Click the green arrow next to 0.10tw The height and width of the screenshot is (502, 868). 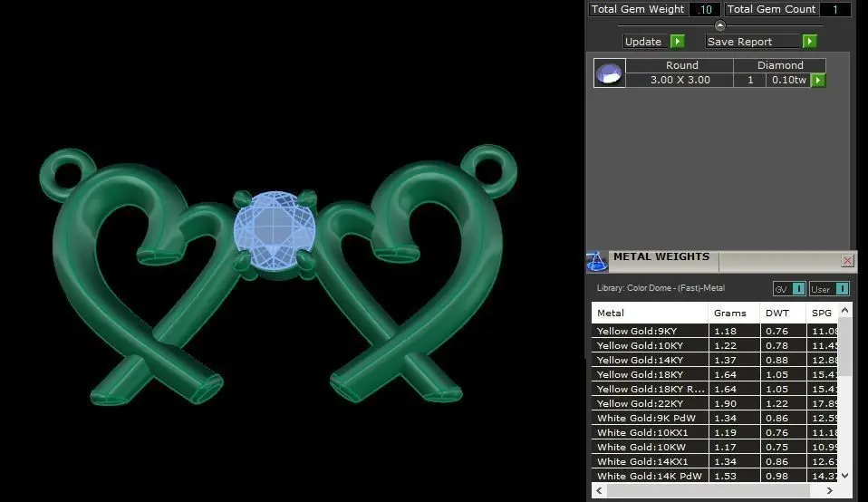818,81
